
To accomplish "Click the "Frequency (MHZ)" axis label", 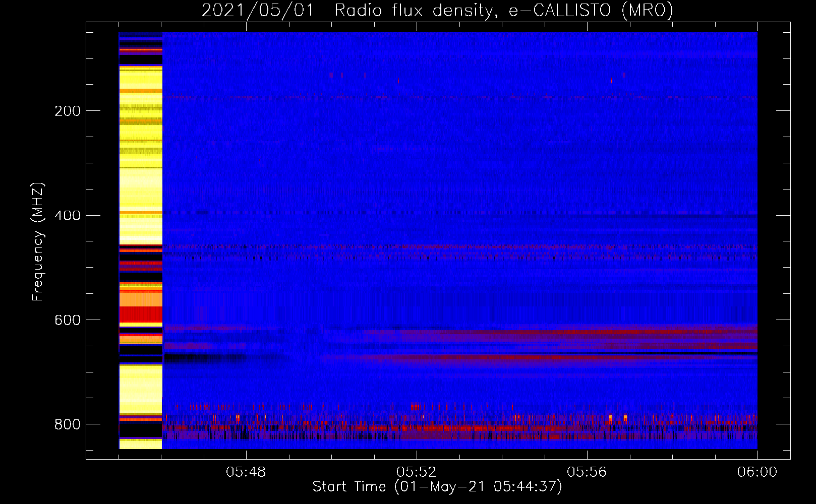I will pyautogui.click(x=38, y=241).
